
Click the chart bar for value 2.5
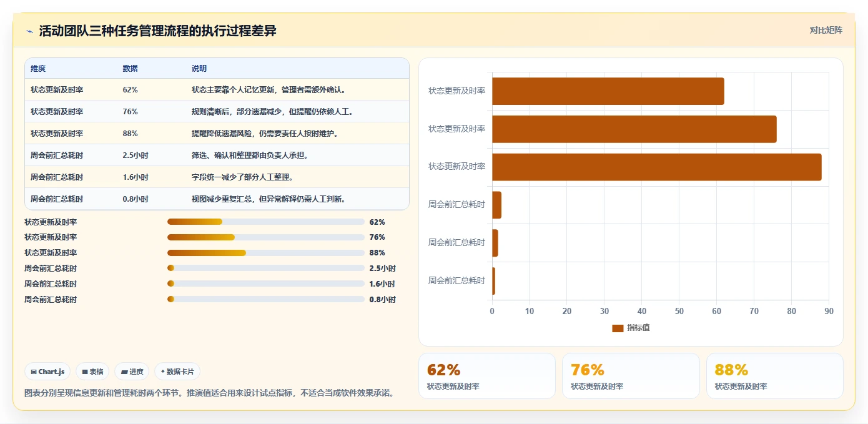tap(496, 205)
